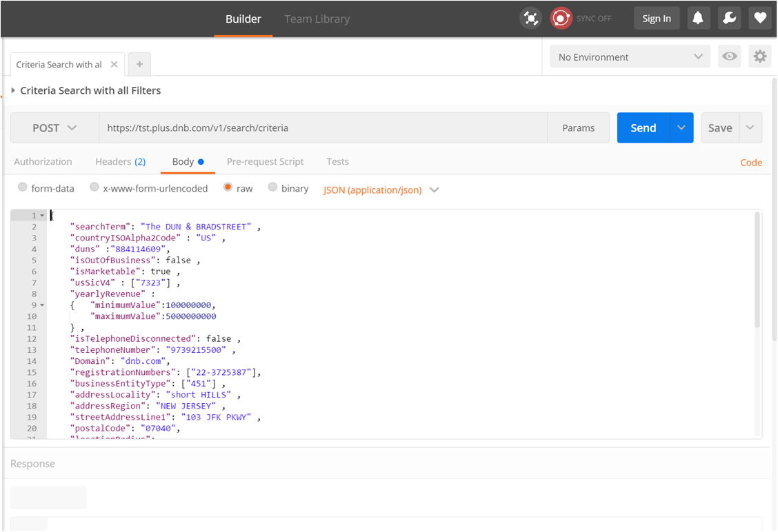Click the "103 JFK PKWY" street value

[216, 417]
